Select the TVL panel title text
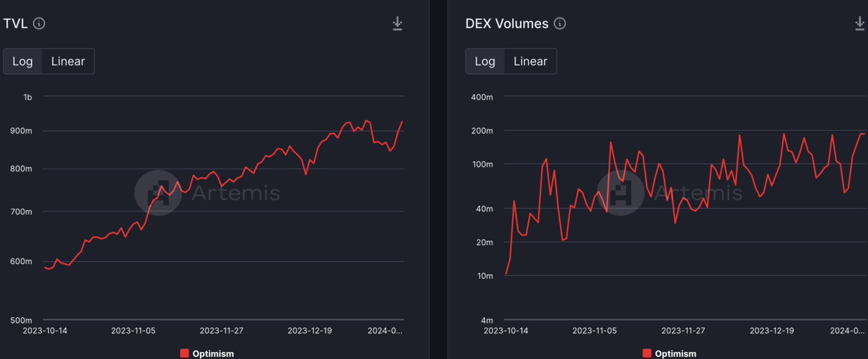 pyautogui.click(x=15, y=23)
